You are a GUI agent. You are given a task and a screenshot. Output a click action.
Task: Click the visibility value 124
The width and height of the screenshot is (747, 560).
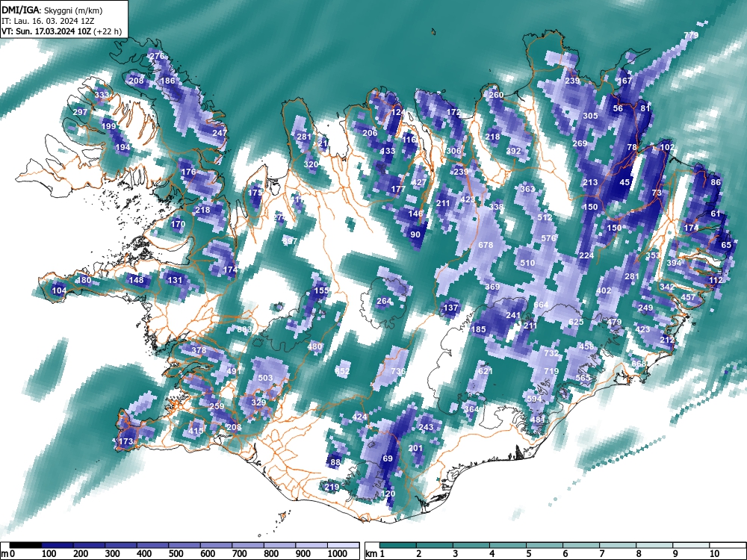point(398,113)
